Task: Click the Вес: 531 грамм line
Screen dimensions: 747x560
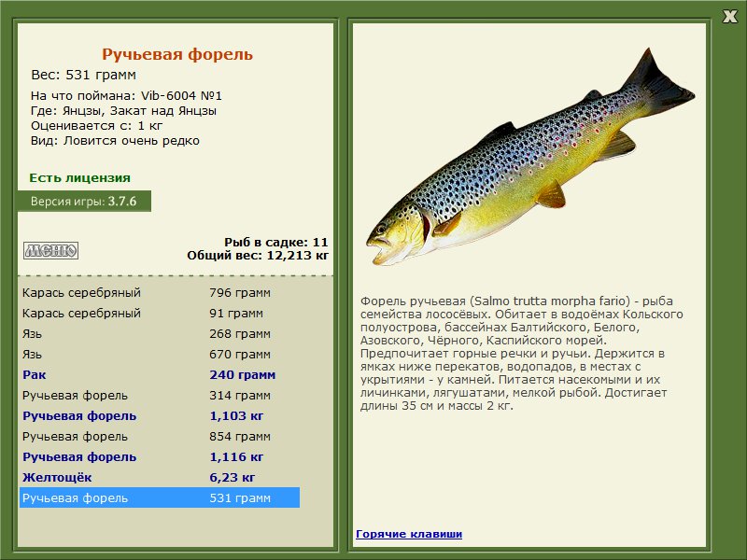Action: pyautogui.click(x=83, y=75)
